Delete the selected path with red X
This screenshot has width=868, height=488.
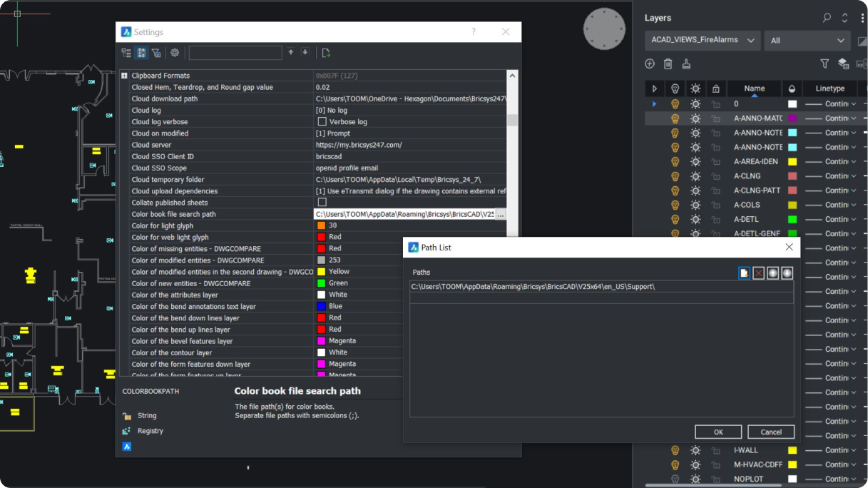click(759, 273)
